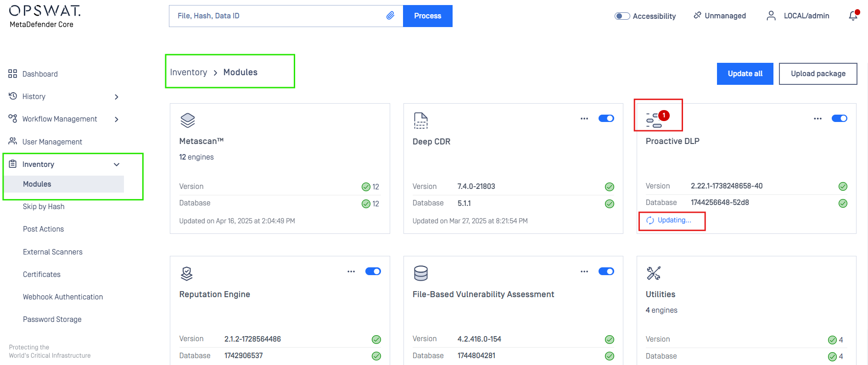Image resolution: width=868 pixels, height=365 pixels.
Task: Click Deep CDR database green check icon
Action: pos(610,204)
